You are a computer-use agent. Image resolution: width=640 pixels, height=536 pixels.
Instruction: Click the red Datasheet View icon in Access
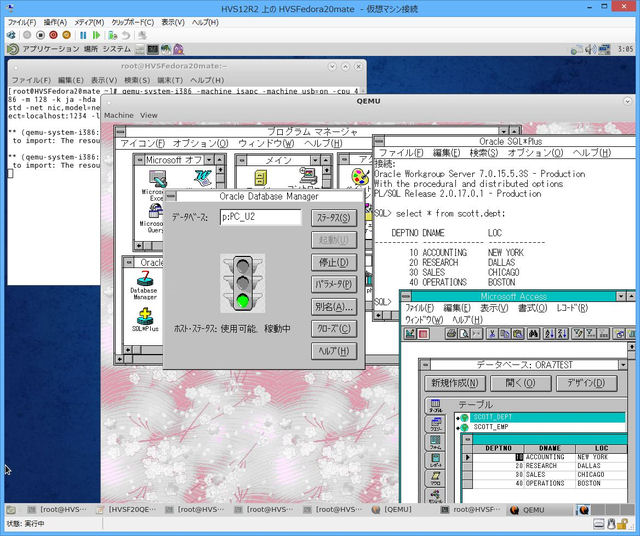[423, 334]
